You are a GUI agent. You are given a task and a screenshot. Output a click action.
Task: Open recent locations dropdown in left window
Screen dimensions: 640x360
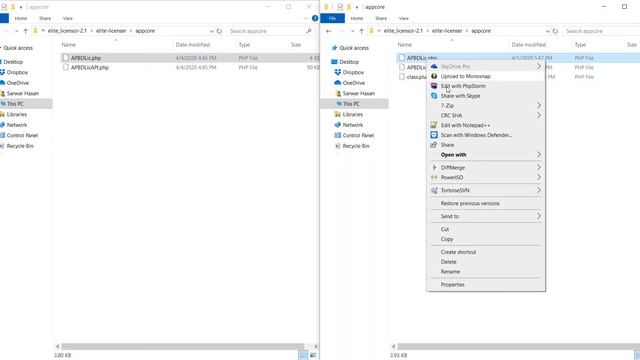pos(16,31)
